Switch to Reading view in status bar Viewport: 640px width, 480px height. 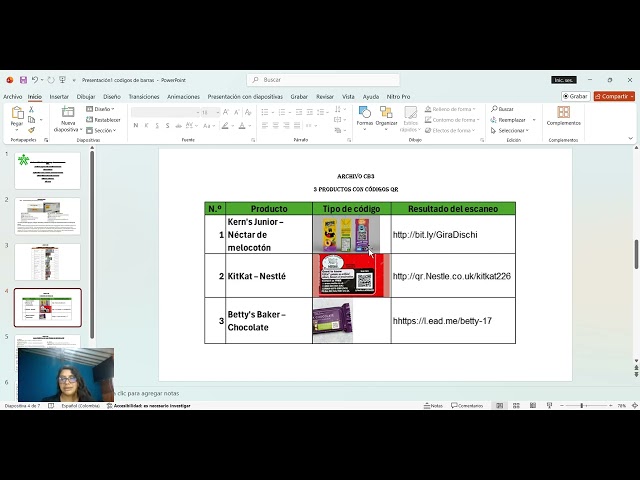coord(533,405)
